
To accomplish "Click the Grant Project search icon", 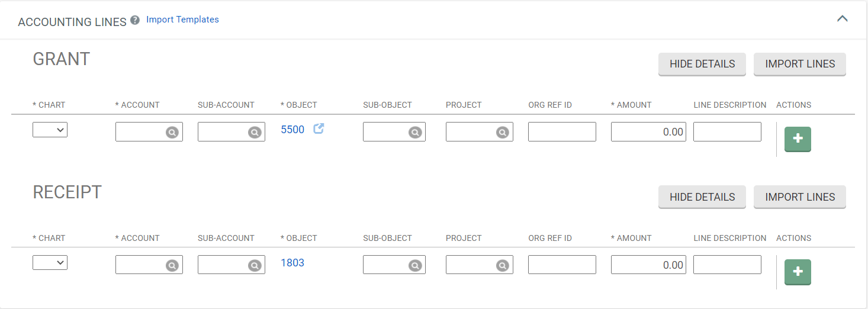I will pyautogui.click(x=502, y=133).
